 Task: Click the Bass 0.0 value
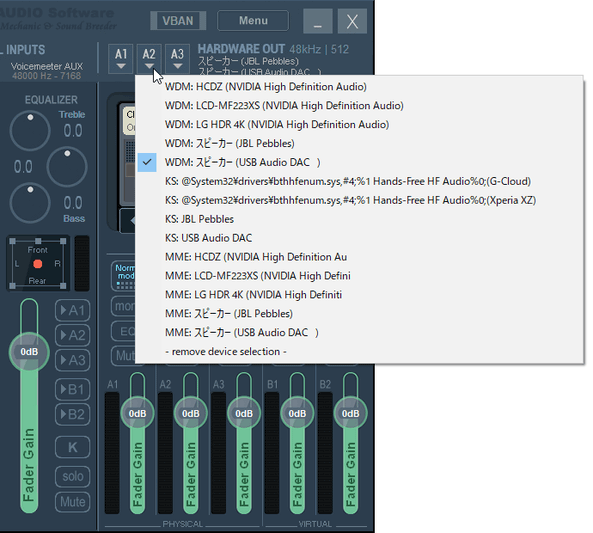click(x=73, y=203)
